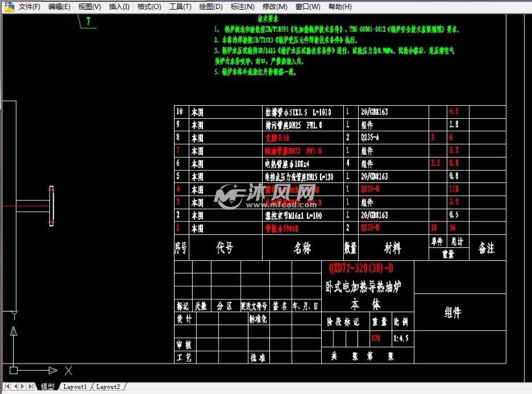This screenshot has height=394, width=532.
Task: Click the drawing document icon in menu bar
Action: point(7,6)
